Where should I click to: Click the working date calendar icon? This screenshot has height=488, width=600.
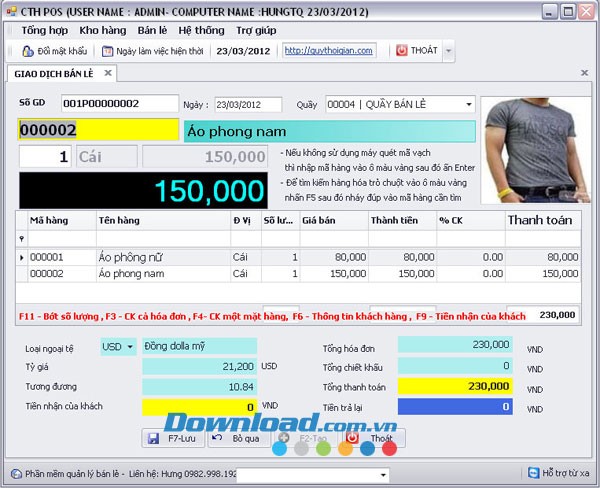[107, 51]
